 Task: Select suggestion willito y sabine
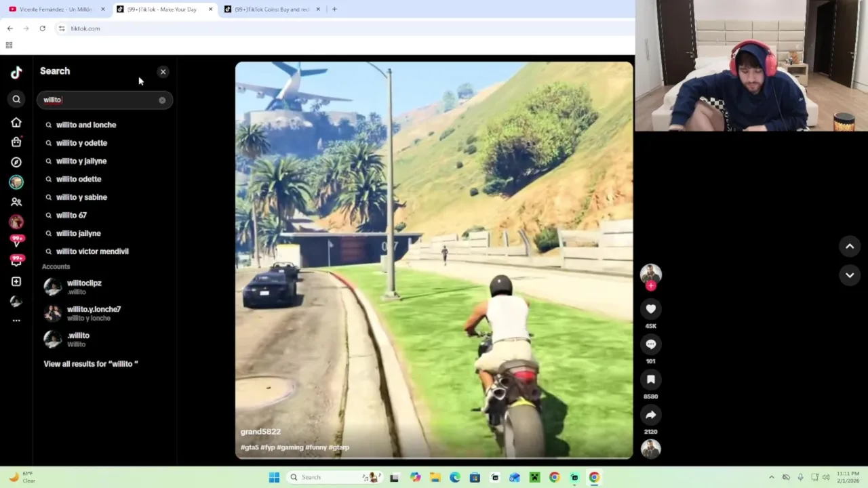(x=81, y=197)
